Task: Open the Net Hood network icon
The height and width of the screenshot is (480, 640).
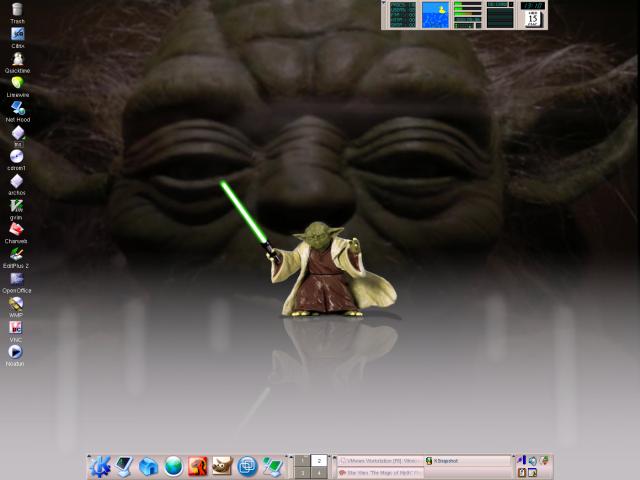Action: (x=18, y=109)
